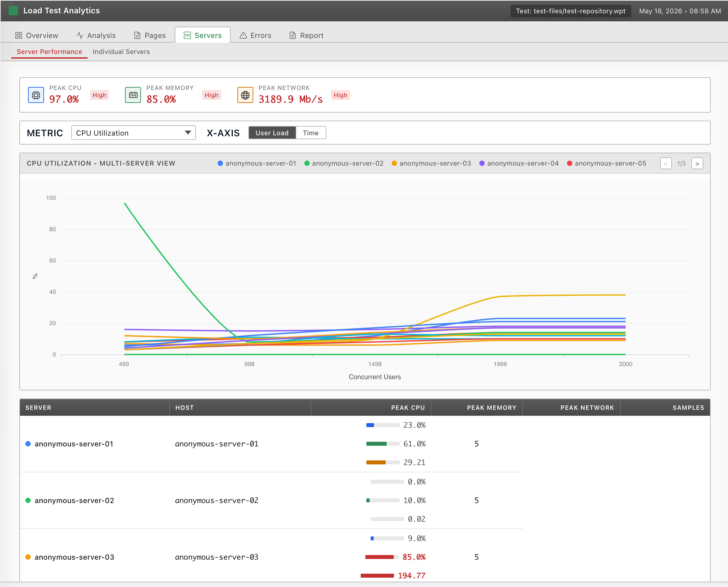
Task: Click the Peak CPU chip icon
Action: pyautogui.click(x=36, y=95)
